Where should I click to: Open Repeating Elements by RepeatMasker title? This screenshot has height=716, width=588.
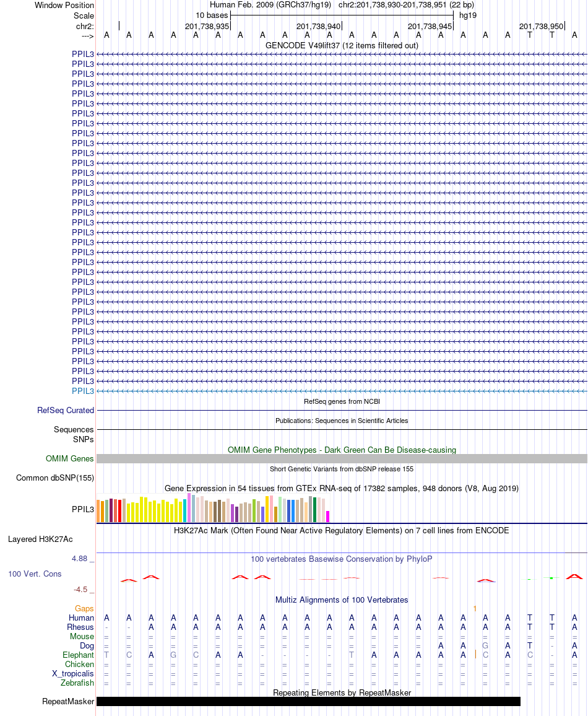pos(342,692)
